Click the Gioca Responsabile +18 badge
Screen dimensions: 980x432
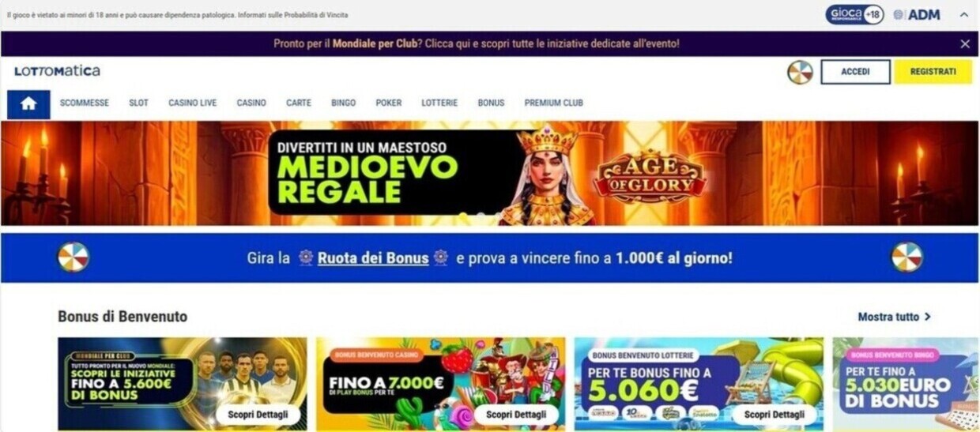854,14
